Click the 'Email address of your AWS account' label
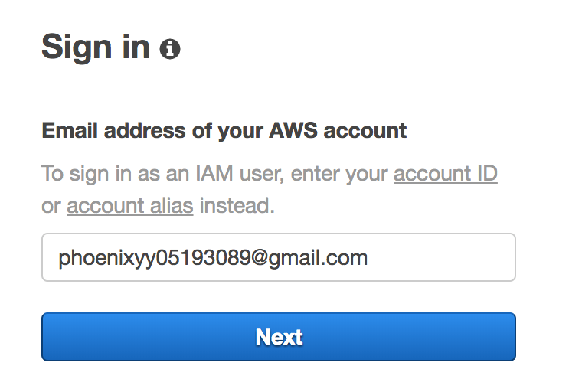This screenshot has height=392, width=582. (224, 131)
